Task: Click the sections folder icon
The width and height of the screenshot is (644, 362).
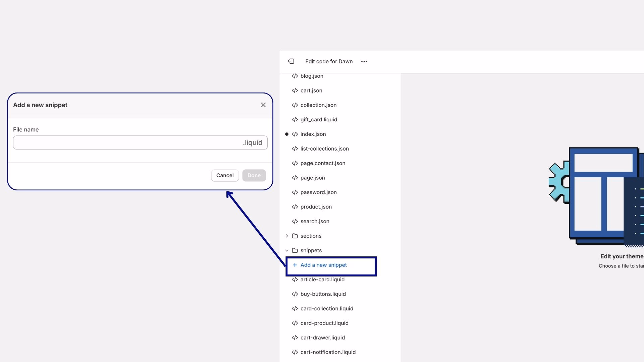Action: (x=295, y=236)
